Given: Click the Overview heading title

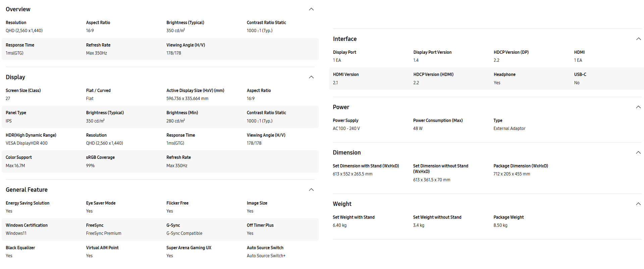Looking at the screenshot, I should tap(18, 9).
